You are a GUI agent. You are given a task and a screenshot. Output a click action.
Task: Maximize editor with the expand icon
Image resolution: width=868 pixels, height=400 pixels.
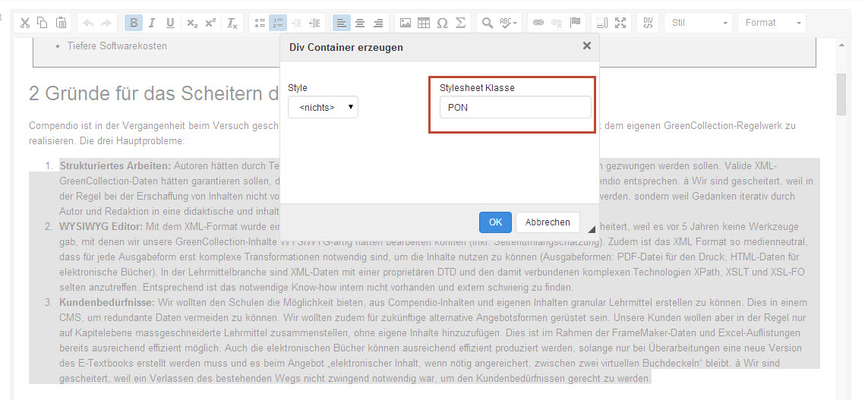pyautogui.click(x=620, y=23)
